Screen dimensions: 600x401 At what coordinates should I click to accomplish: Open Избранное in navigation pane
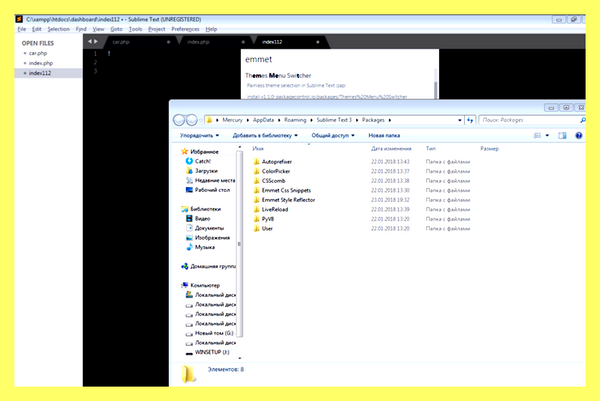pos(200,152)
